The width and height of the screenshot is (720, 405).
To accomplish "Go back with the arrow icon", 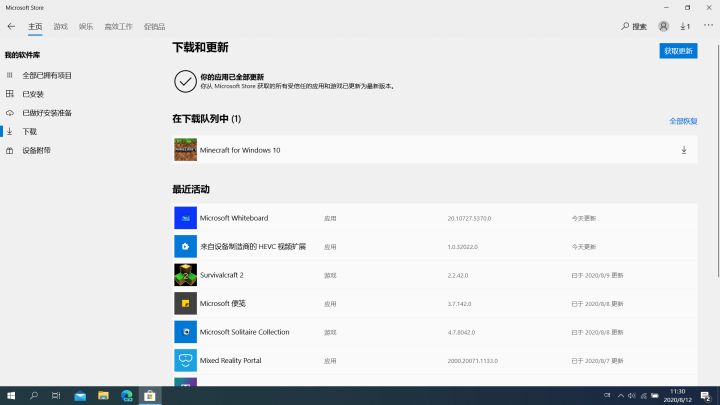I will click(11, 27).
